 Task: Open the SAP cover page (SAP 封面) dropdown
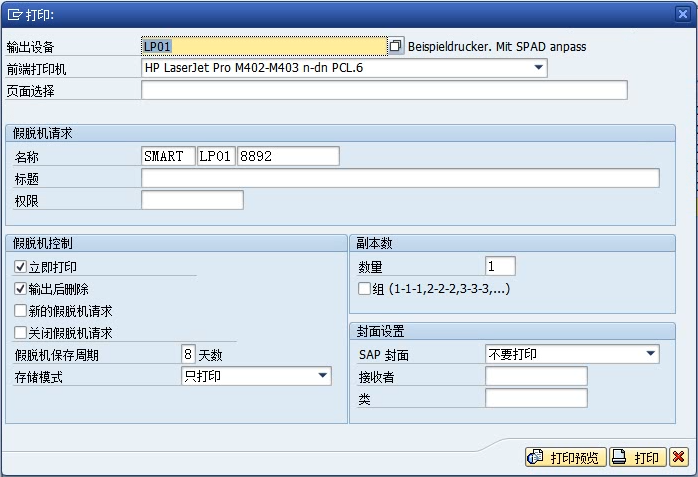651,354
